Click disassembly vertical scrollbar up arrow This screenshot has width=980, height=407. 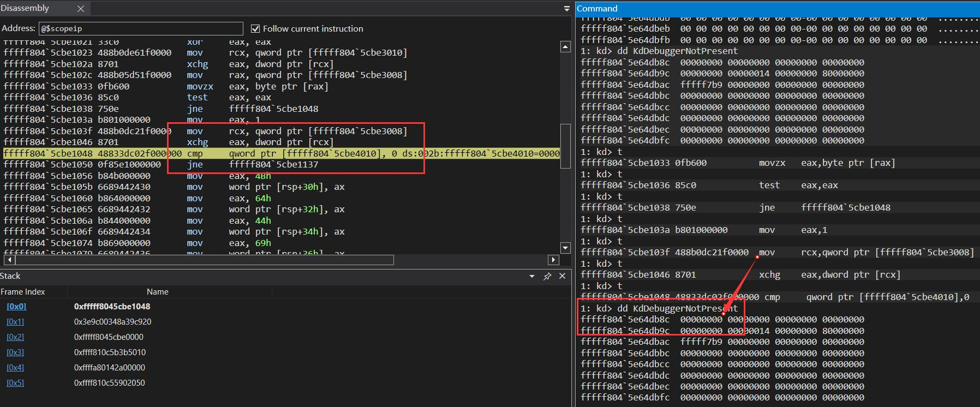[565, 47]
